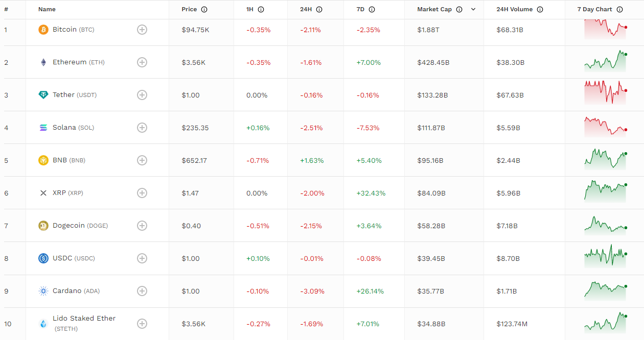Open Solana's red 7 day chart

pyautogui.click(x=606, y=127)
